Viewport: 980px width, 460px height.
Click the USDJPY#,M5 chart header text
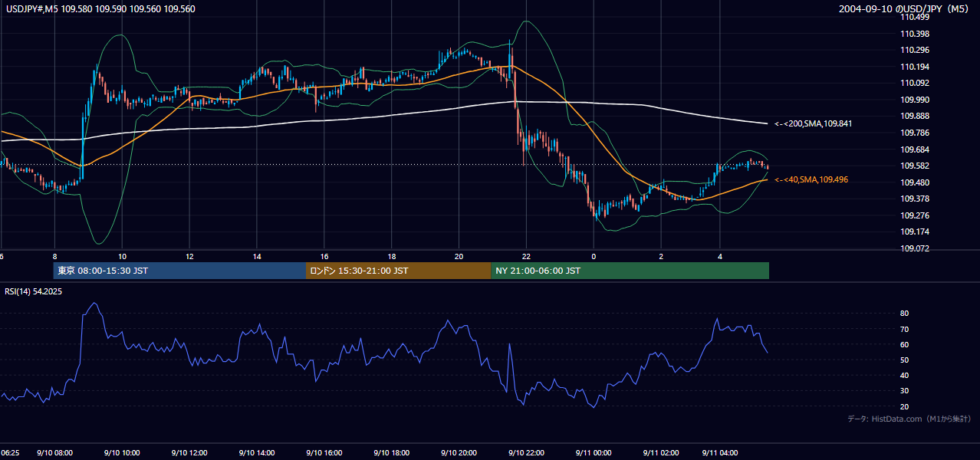click(100, 9)
